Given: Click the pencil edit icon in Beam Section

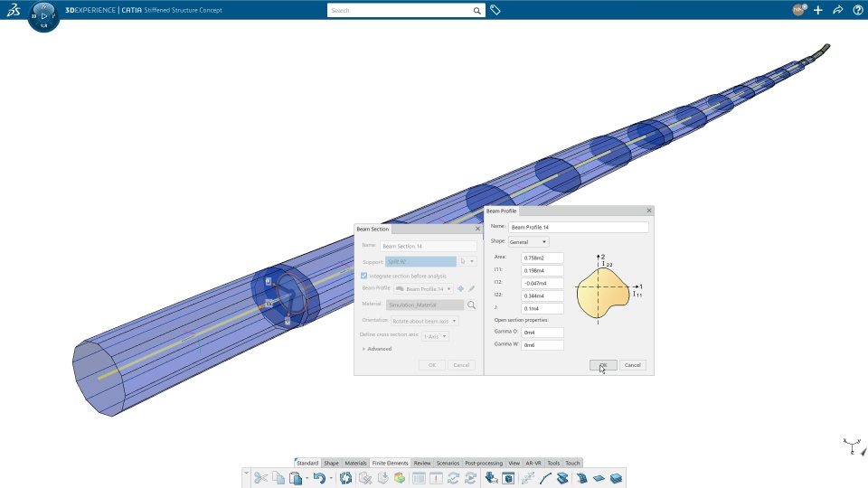Looking at the screenshot, I should tap(472, 289).
